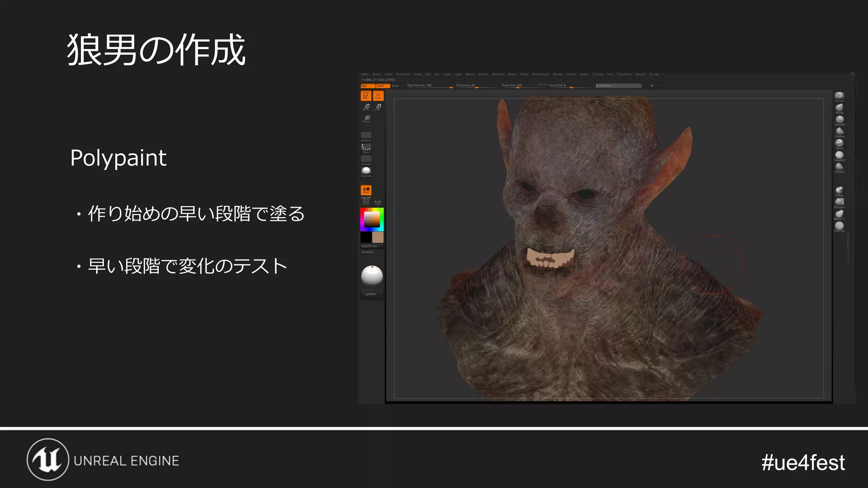868x488 pixels.
Task: Click the BrushMod field
Action: coord(618,86)
